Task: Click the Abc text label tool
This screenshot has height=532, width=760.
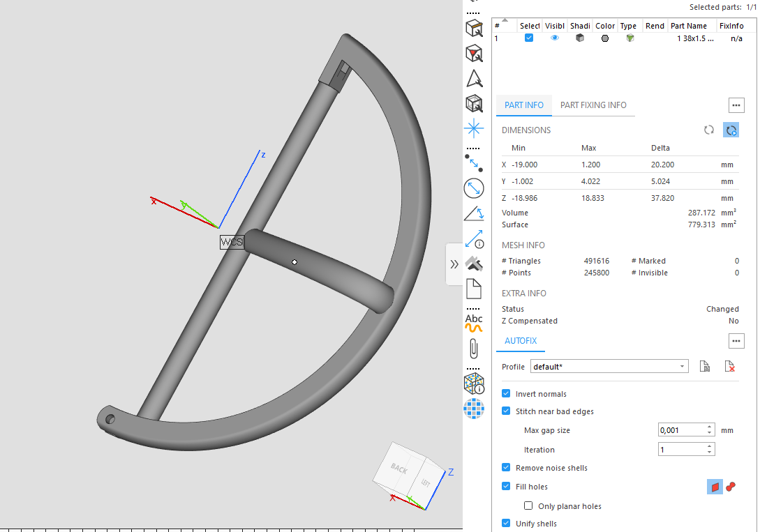Action: (474, 323)
